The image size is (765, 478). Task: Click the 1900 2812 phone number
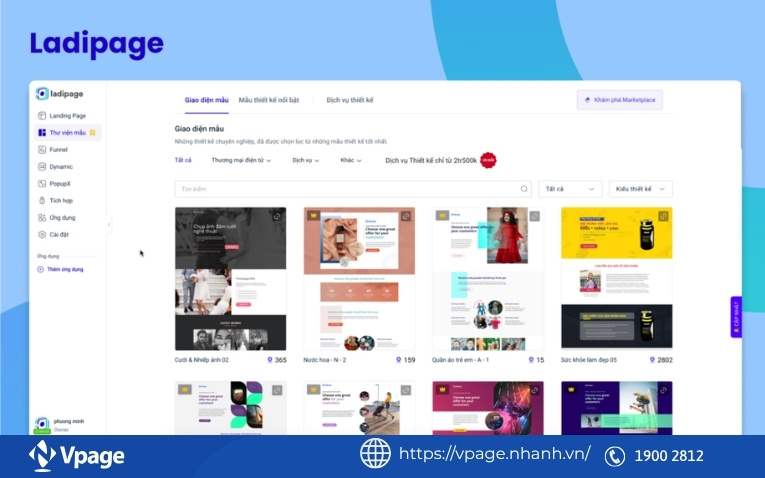pyautogui.click(x=669, y=456)
